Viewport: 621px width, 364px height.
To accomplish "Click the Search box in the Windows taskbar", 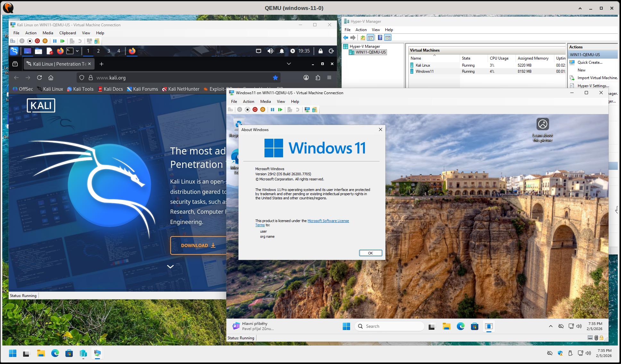I will tap(390, 326).
